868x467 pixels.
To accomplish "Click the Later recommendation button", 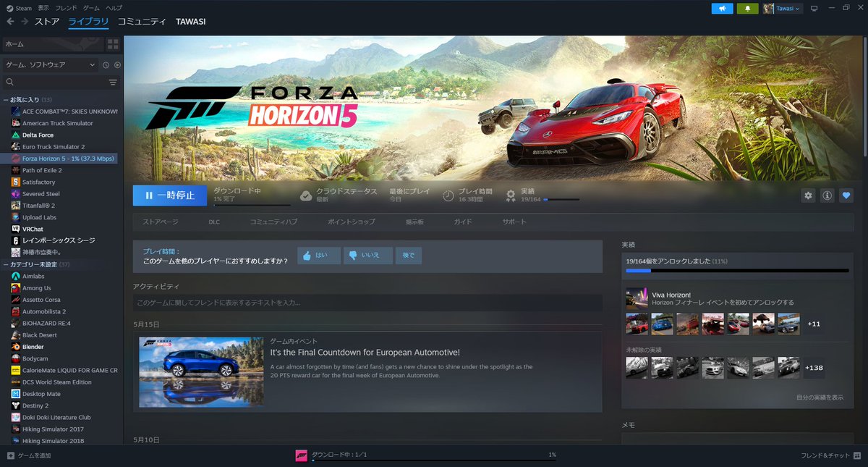I will tap(409, 256).
